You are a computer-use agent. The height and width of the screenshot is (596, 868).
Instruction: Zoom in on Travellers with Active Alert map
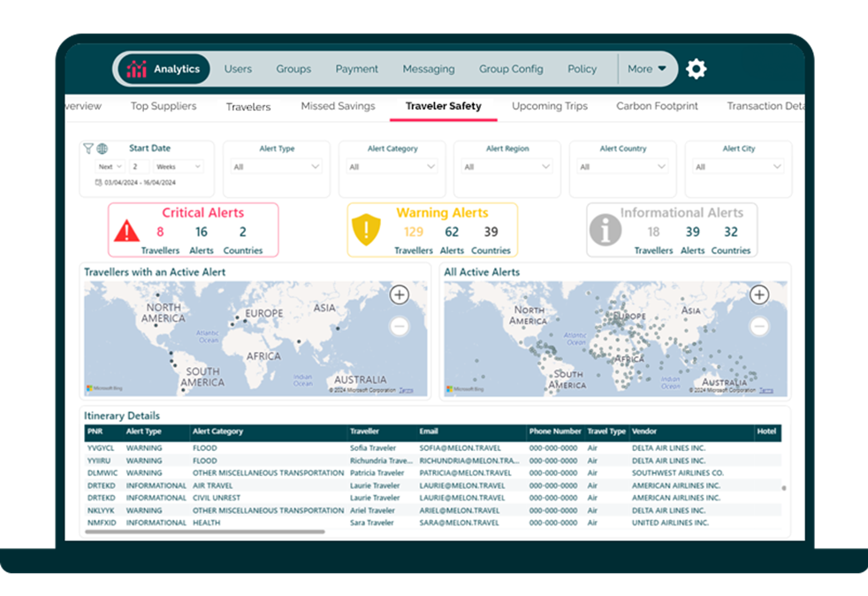pos(400,295)
